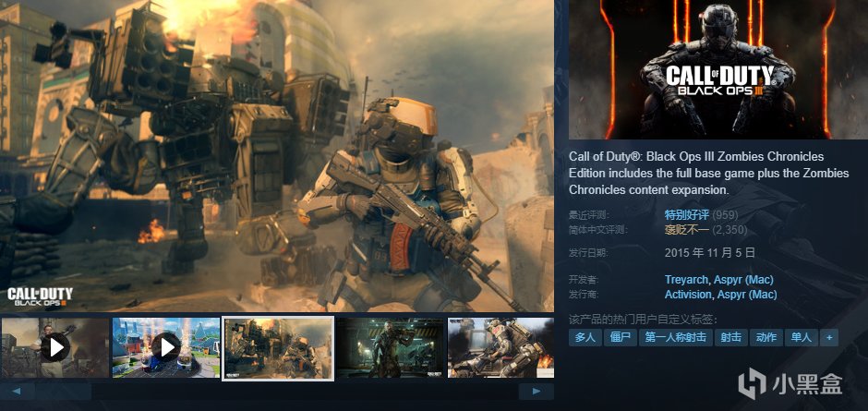Viewport: 868px width, 411px height.
Task: Click the left scroll arrow under thumbnails
Action: click(x=16, y=392)
